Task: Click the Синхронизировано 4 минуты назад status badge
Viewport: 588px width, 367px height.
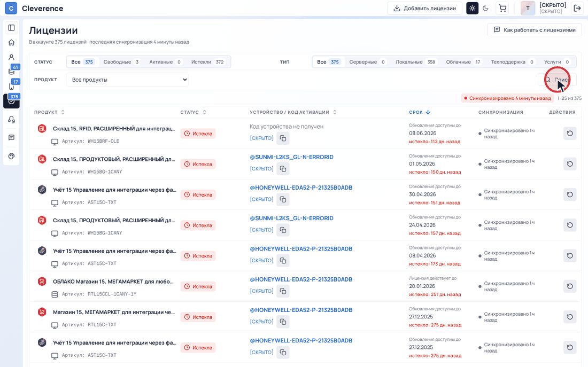Action: coord(507,98)
